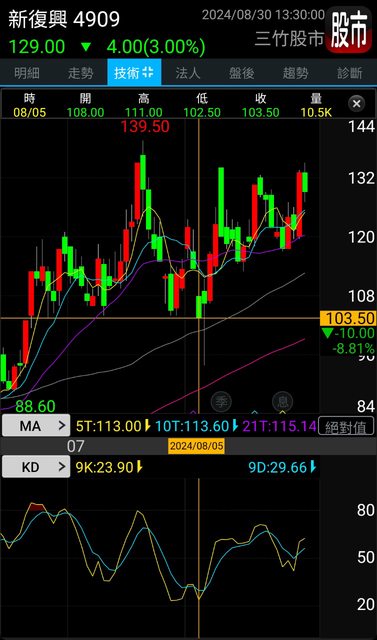Viewport: 377px width, 640px height.
Task: Tap the 2024/08/05 date marker label
Action: (196, 446)
